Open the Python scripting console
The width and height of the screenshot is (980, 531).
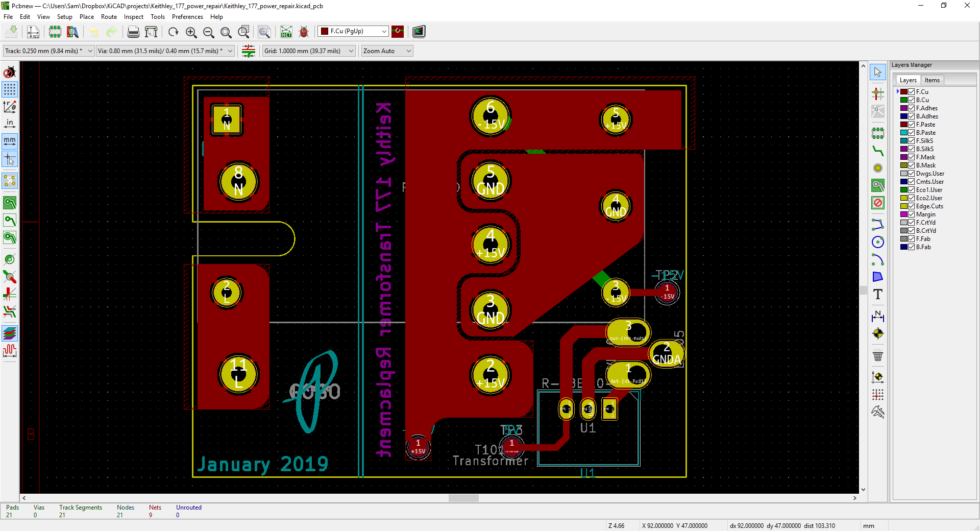tap(419, 32)
